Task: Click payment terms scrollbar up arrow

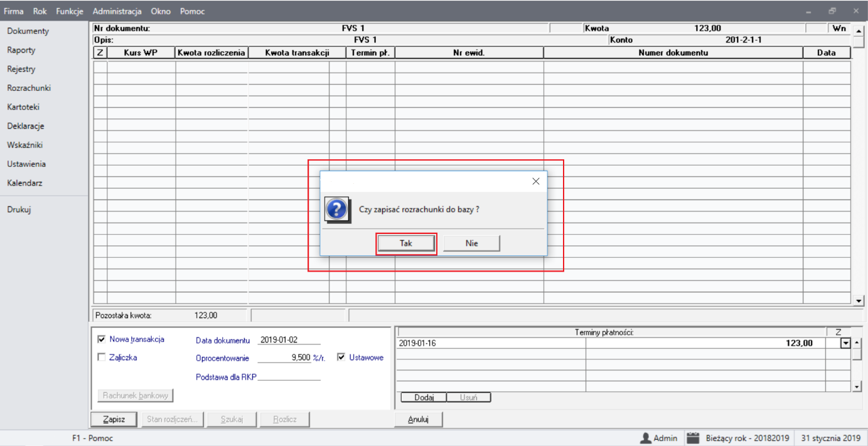Action: [857, 342]
